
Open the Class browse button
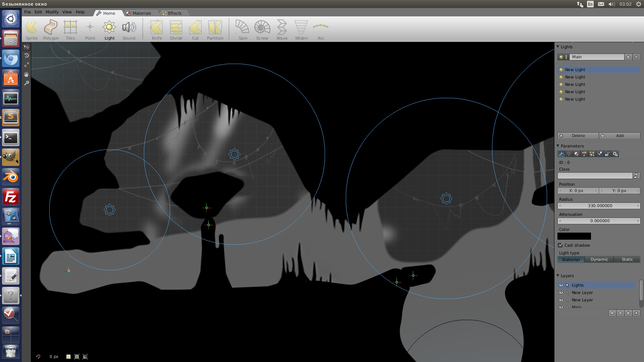pos(636,176)
